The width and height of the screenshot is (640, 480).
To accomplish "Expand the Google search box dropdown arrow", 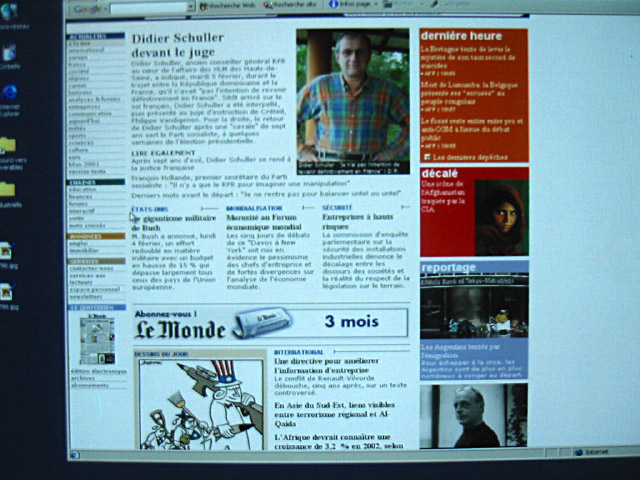I will click(x=191, y=7).
